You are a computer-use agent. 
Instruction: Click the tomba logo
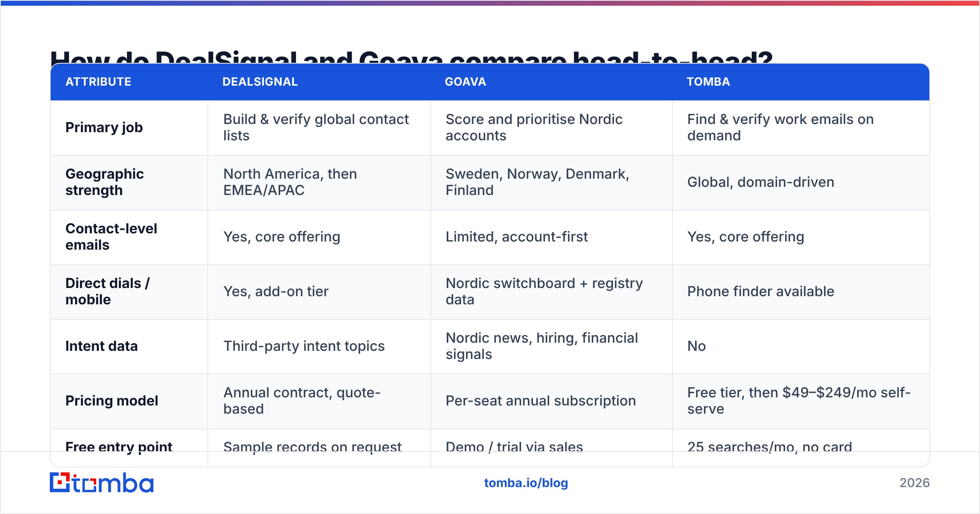coord(102,483)
